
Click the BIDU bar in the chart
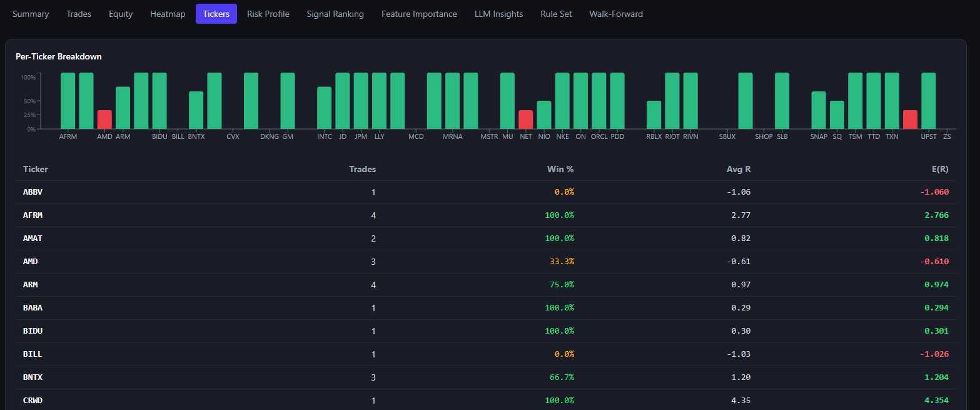(159, 101)
